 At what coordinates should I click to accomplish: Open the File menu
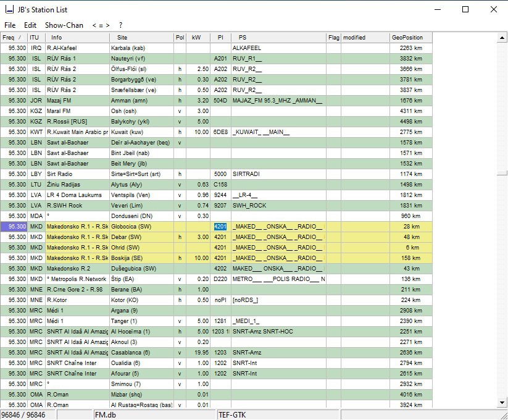click(10, 25)
